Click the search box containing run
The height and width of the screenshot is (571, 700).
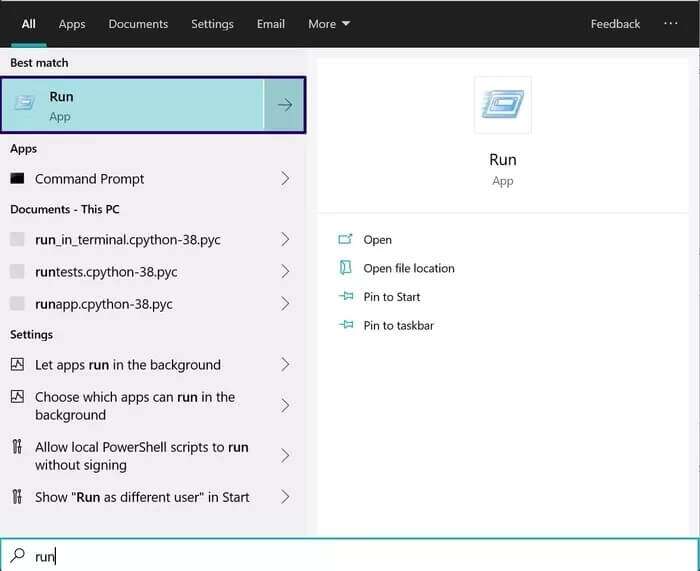pos(350,555)
